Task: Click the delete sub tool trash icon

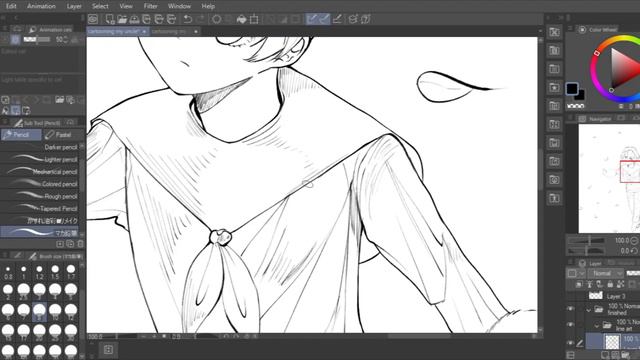Action: pos(80,244)
